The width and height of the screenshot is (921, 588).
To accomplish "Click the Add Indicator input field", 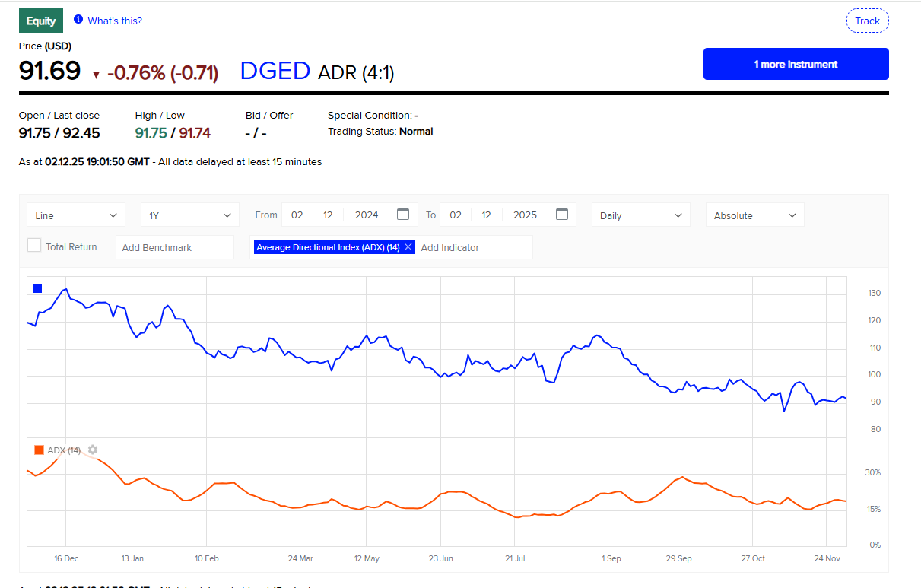I will pos(475,247).
